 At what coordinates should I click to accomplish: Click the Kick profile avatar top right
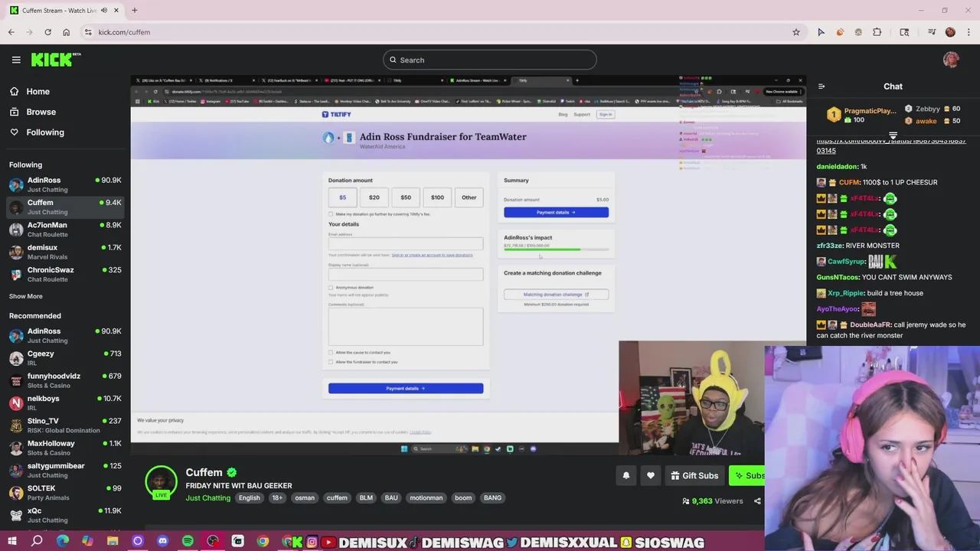tap(951, 60)
